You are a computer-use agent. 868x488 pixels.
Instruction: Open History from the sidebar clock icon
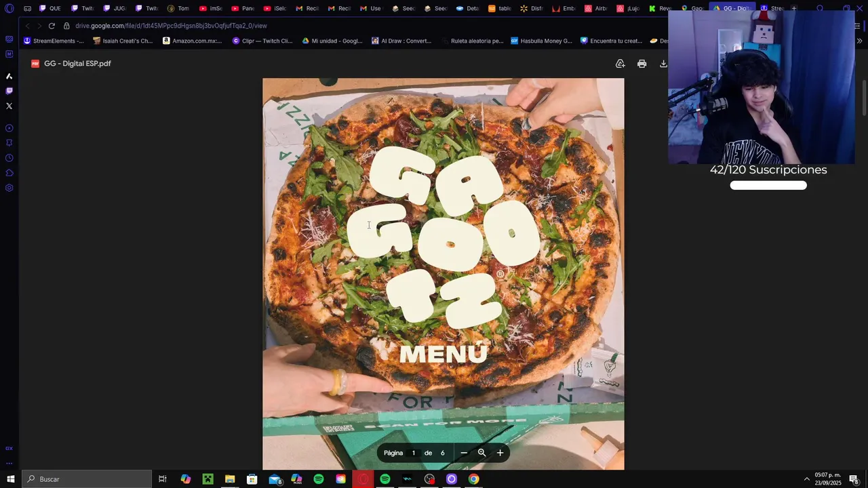[x=9, y=158]
